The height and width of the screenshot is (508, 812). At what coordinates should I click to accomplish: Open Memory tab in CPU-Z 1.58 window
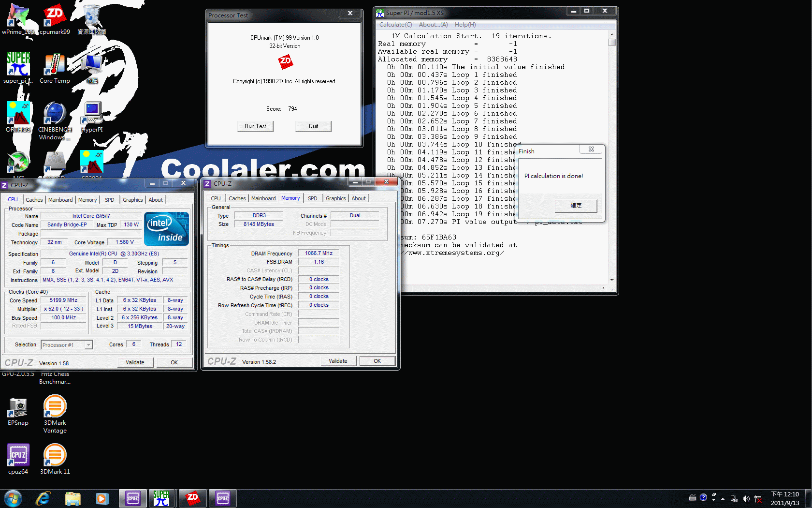pyautogui.click(x=87, y=200)
